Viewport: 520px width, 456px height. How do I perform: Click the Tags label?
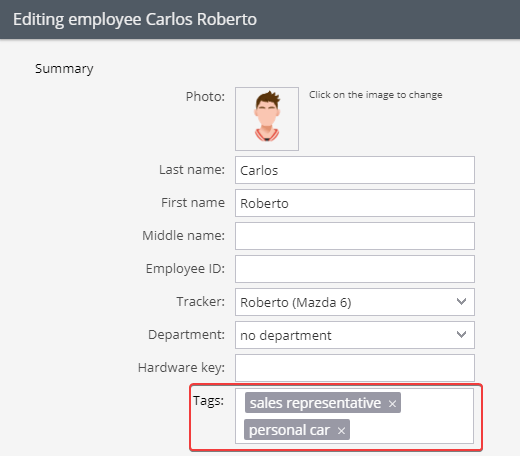point(208,401)
